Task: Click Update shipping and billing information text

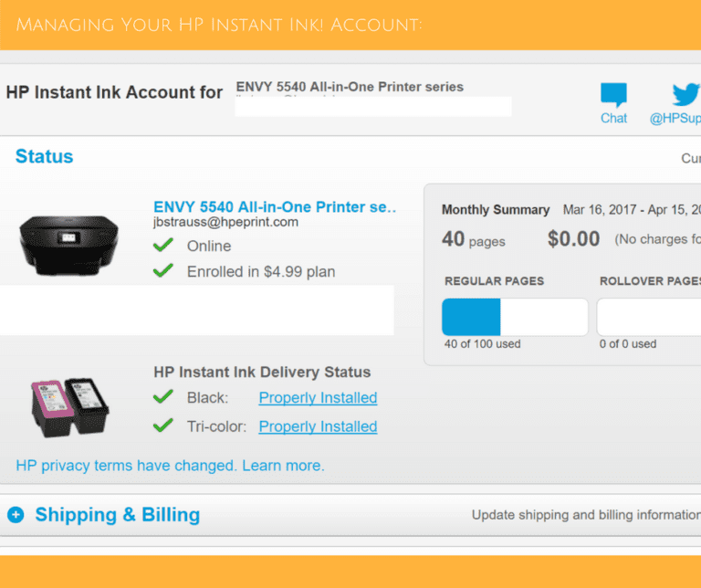Action: pos(585,515)
